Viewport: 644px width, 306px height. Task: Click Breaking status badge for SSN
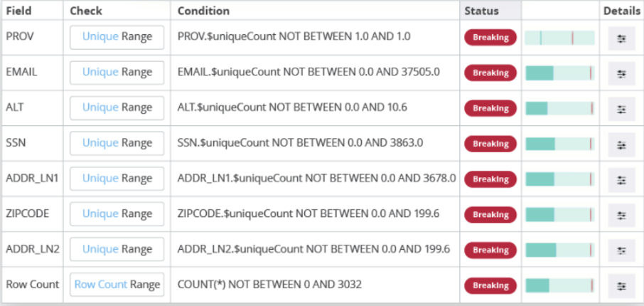490,144
